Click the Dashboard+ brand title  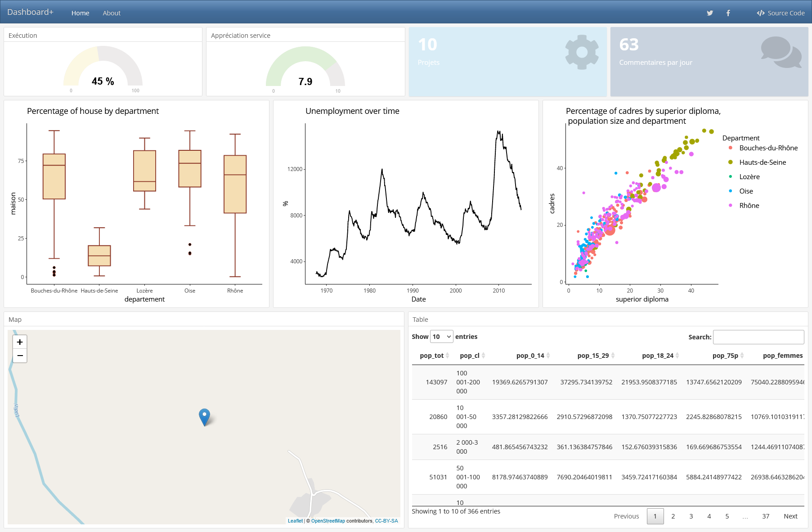coord(30,12)
